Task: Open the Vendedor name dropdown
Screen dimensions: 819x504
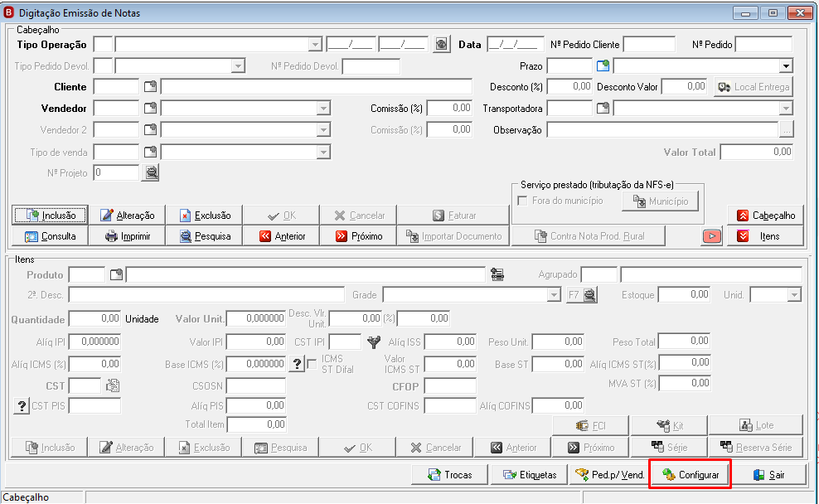Action: (x=323, y=109)
